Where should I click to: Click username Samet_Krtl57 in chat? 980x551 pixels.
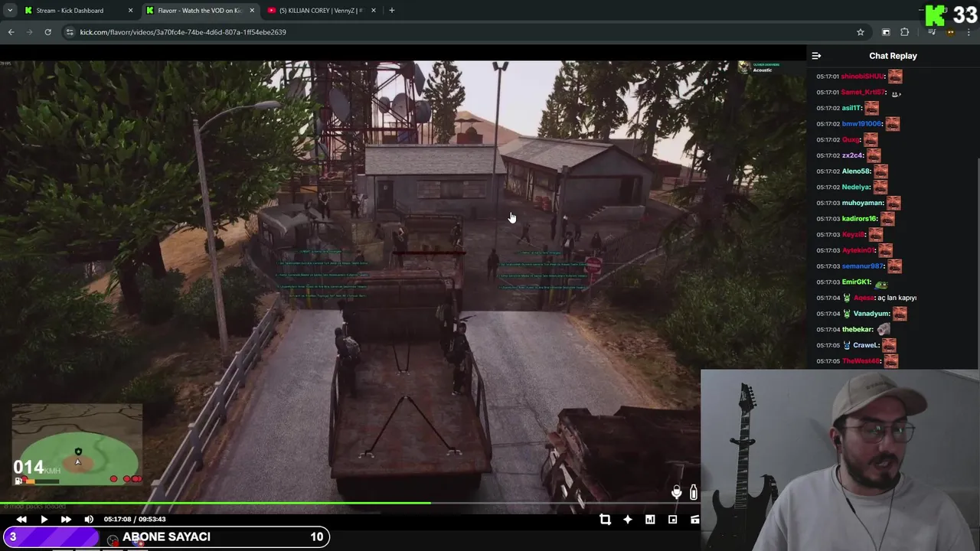[x=863, y=93]
